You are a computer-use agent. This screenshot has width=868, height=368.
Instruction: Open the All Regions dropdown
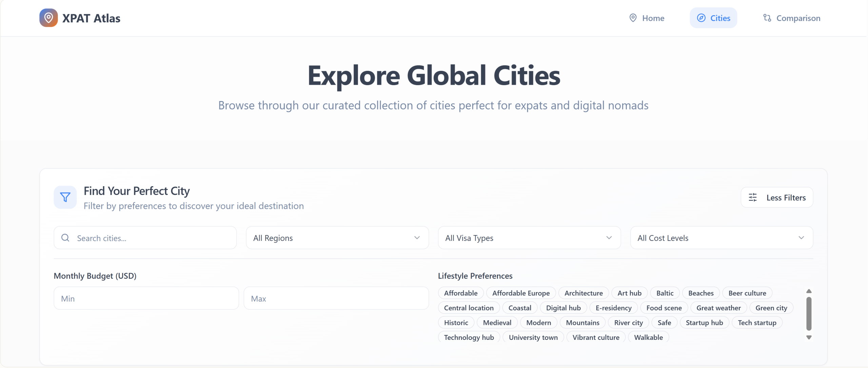(337, 238)
